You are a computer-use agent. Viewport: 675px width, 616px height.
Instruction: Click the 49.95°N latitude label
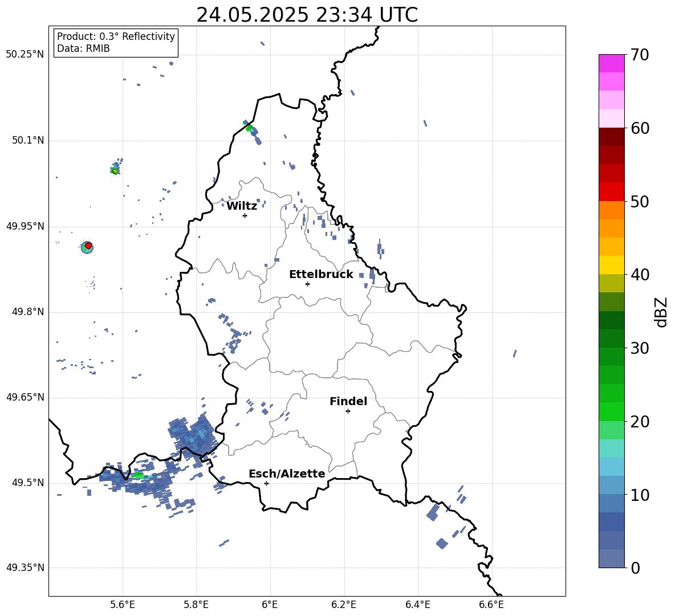pyautogui.click(x=25, y=226)
